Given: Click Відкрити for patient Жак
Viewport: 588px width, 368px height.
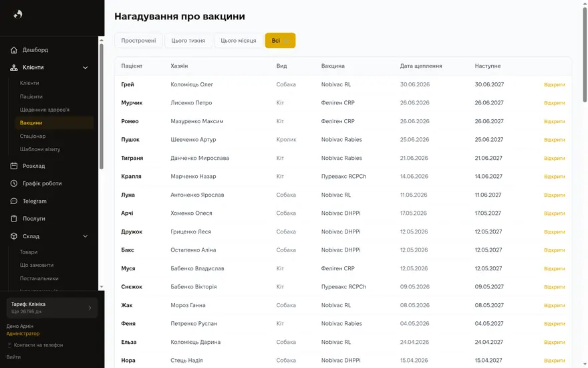Looking at the screenshot, I should pyautogui.click(x=554, y=305).
